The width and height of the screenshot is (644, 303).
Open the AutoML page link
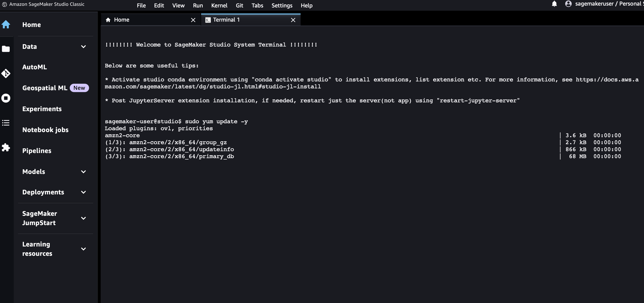(x=34, y=67)
